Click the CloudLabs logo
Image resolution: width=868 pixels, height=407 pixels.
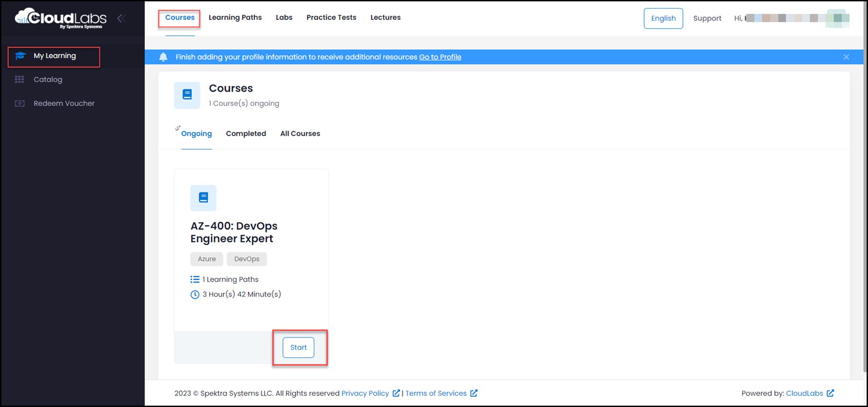click(x=61, y=18)
